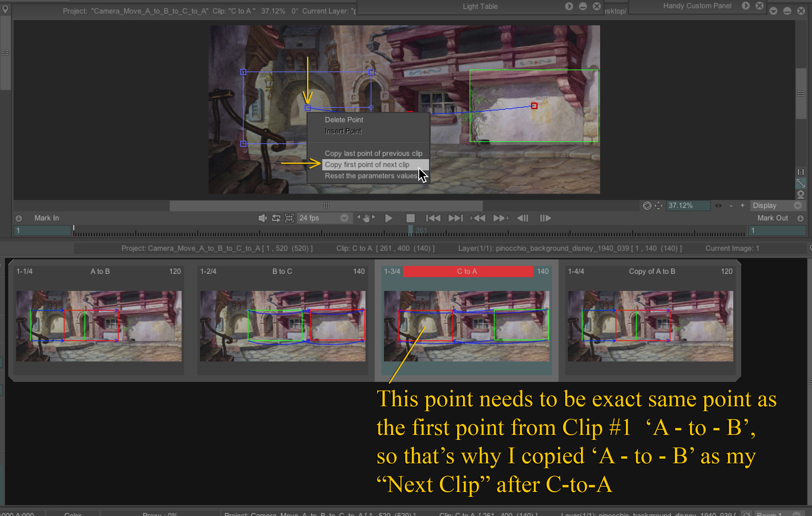Viewport: 812px width, 516px height.
Task: Click the Mark In frame number field
Action: coord(43,230)
